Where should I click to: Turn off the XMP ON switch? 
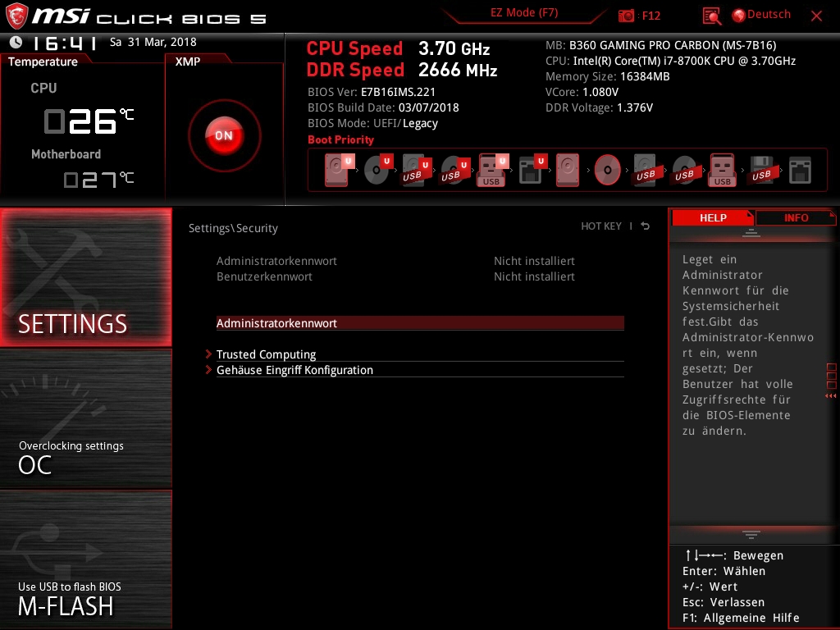tap(225, 135)
